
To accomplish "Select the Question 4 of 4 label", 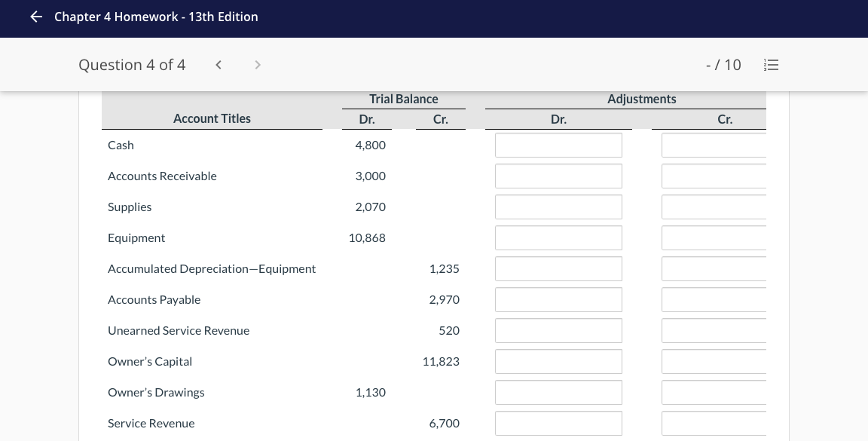I will (132, 65).
